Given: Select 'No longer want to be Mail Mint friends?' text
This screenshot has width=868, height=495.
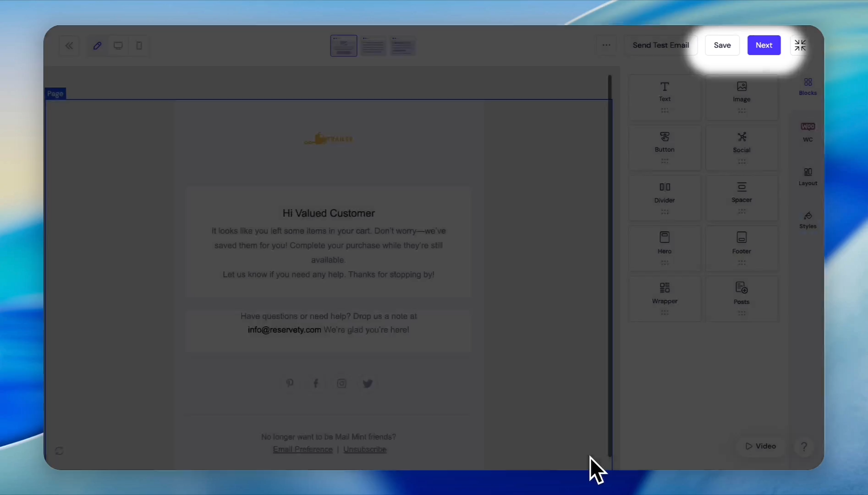Looking at the screenshot, I should coord(328,437).
